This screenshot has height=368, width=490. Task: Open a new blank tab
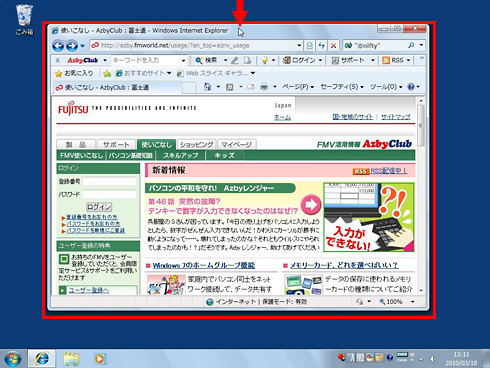[x=189, y=88]
